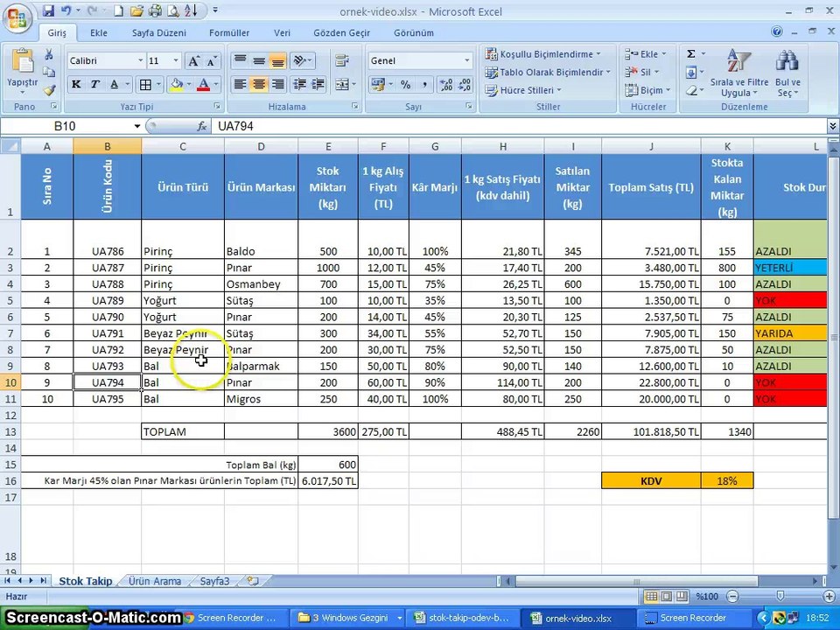The image size is (840, 630).
Task: Open Tablo Olarak Biçimlendir dropdown
Action: click(548, 72)
